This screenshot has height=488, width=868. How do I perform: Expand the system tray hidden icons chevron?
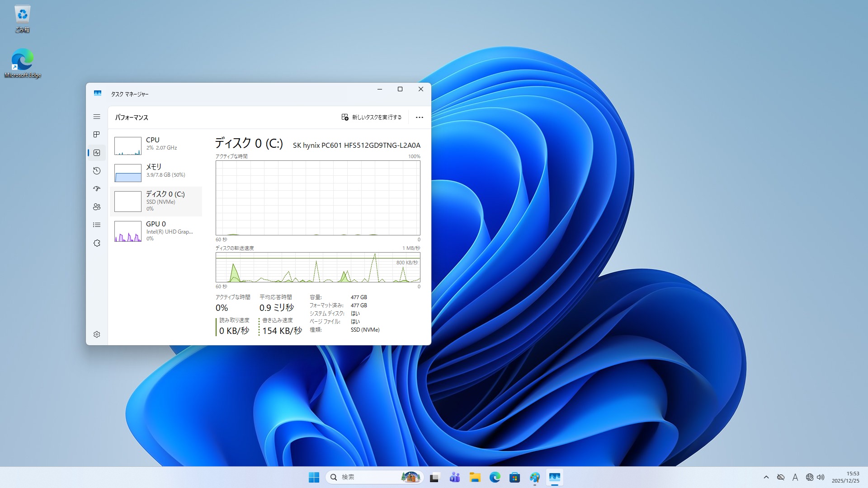(766, 477)
